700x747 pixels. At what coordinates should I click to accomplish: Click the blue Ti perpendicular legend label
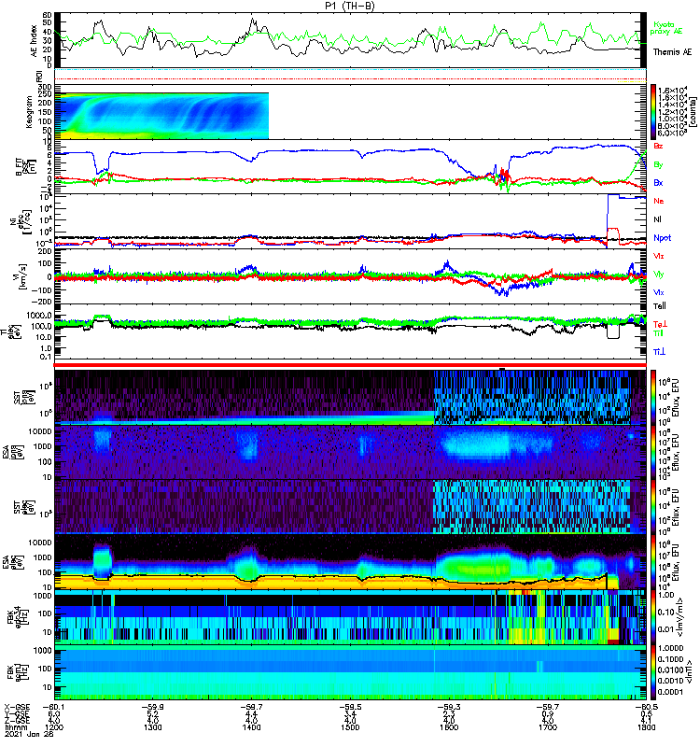[659, 352]
